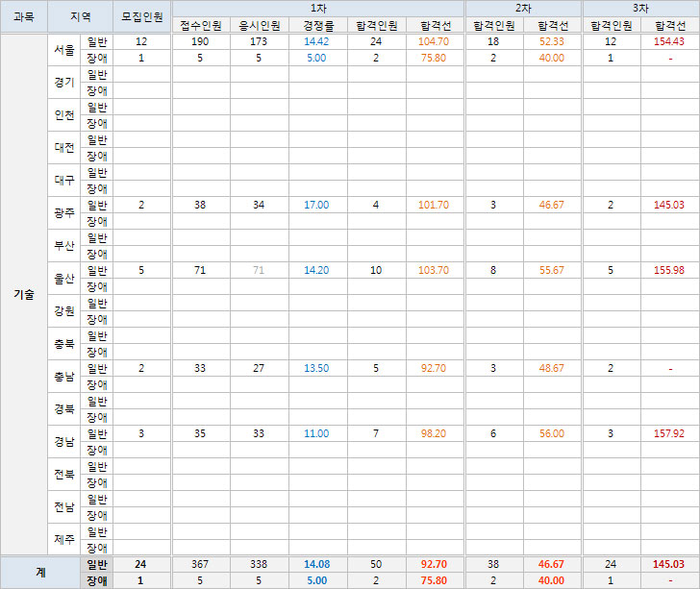Click the 경쟁률 column header
Viewport: 700px width, 589px height.
(x=318, y=25)
